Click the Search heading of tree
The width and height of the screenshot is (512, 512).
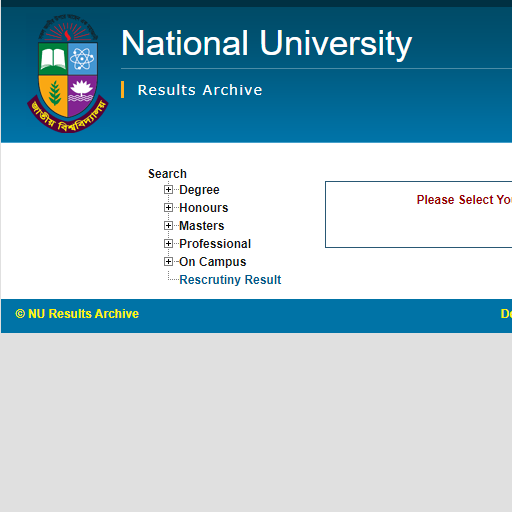[167, 174]
